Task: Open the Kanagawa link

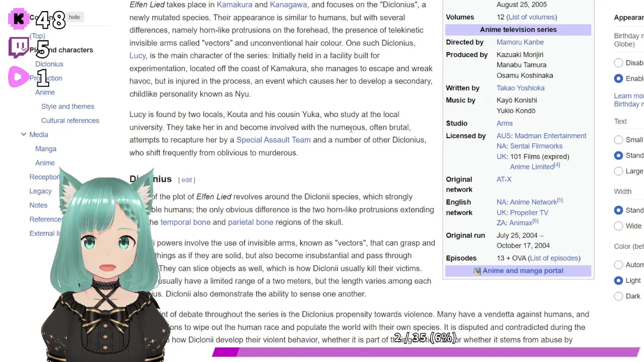Action: coord(288,5)
